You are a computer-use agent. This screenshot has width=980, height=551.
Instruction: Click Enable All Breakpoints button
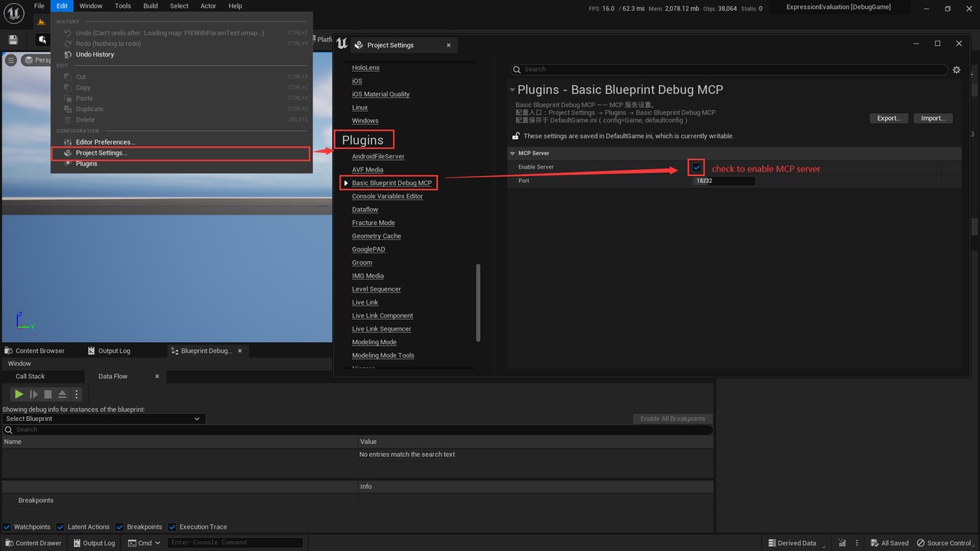click(x=673, y=419)
